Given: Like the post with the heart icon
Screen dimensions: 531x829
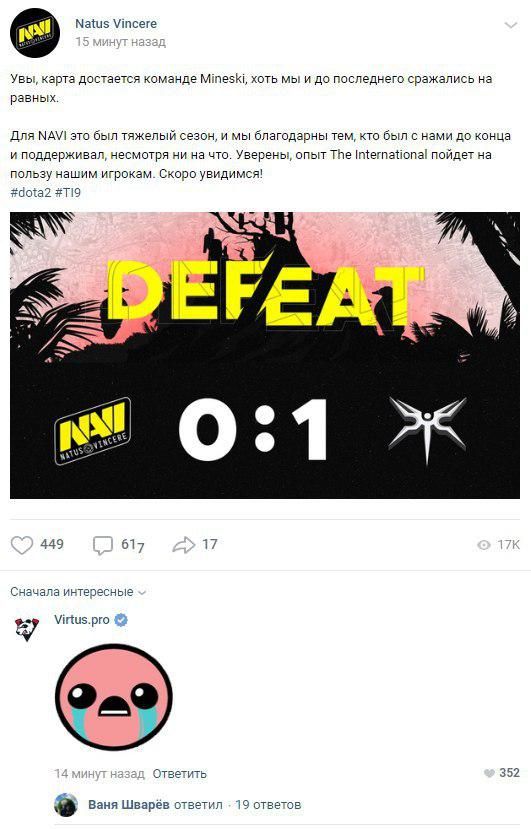Looking at the screenshot, I should (22, 545).
